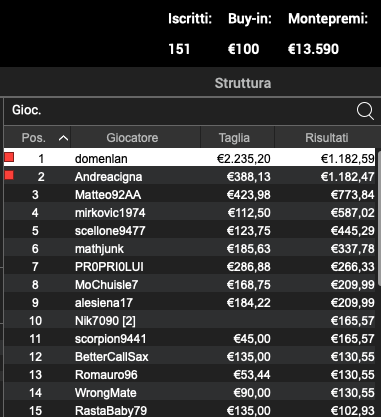The image size is (381, 417).
Task: Select the Nik7090 [2] row
Action: pos(189,321)
